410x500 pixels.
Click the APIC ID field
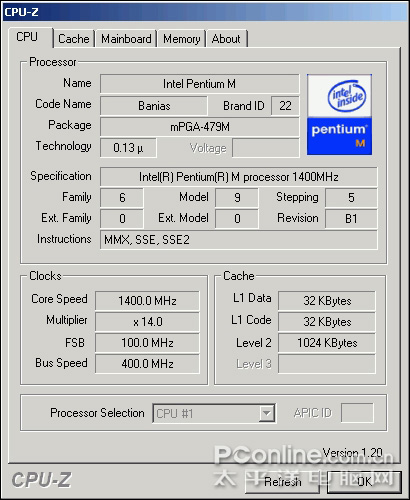click(x=357, y=413)
